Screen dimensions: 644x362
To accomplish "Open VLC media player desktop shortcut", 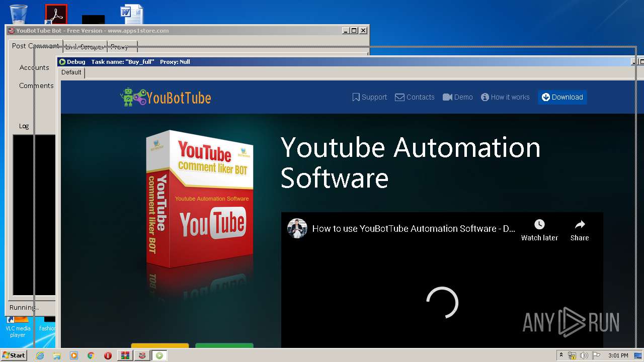I will coord(18,327).
